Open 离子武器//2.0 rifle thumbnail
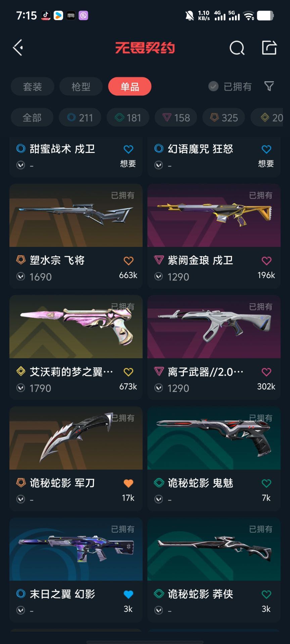The image size is (290, 644). click(x=214, y=327)
